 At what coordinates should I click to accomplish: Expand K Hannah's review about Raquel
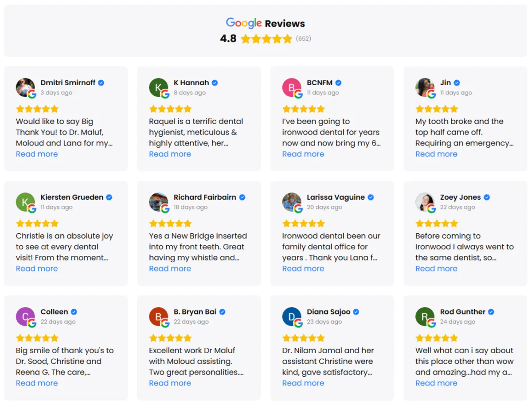pos(170,154)
